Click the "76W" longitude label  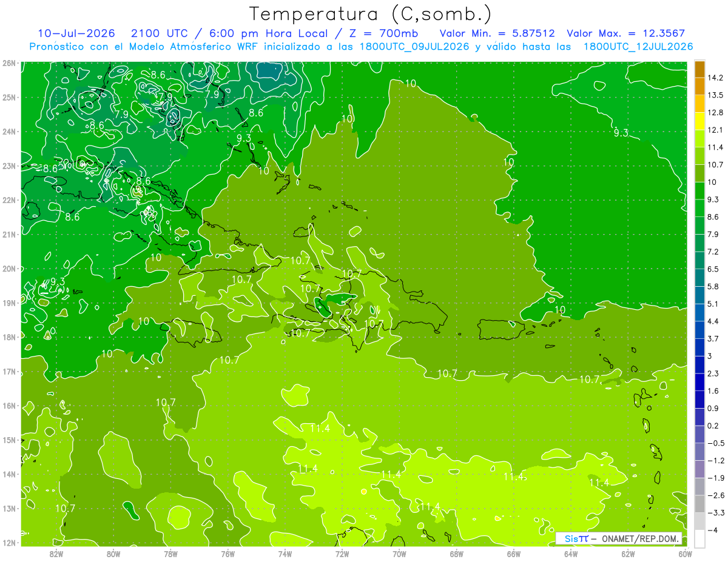coord(227,554)
